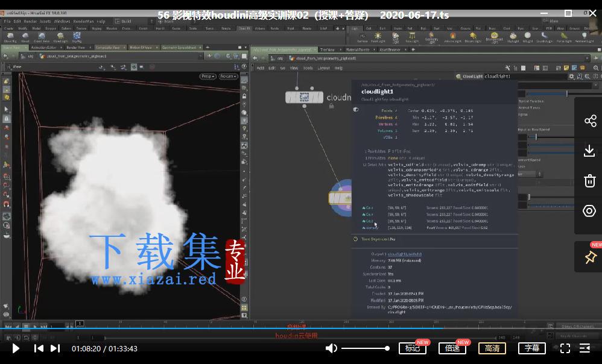602x364 pixels.
Task: Create a Volume Light from the shelf
Action: click(x=452, y=37)
